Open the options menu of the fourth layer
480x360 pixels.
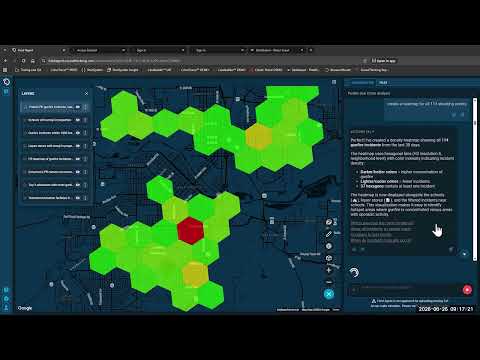(x=85, y=146)
